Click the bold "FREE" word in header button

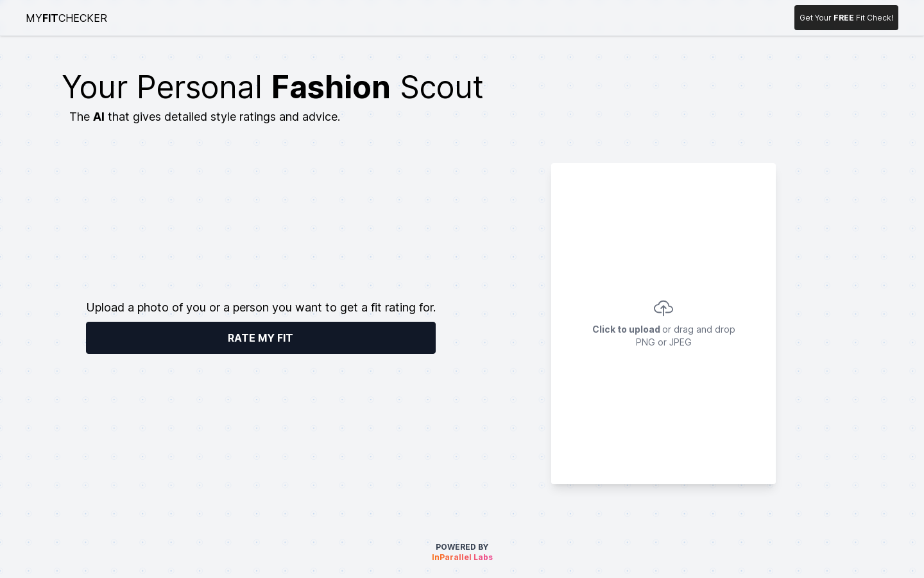coord(843,18)
